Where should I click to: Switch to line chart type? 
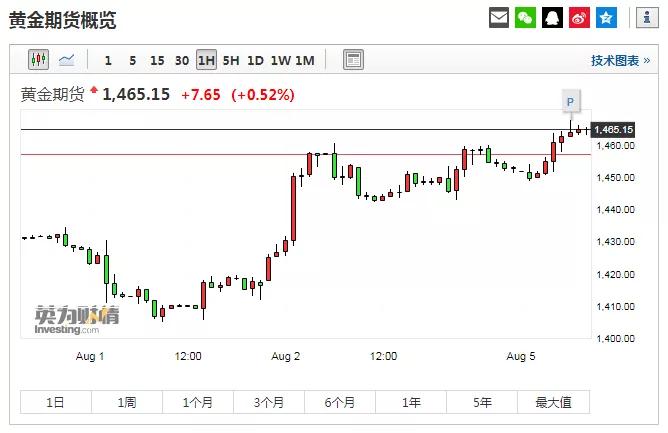[67, 60]
